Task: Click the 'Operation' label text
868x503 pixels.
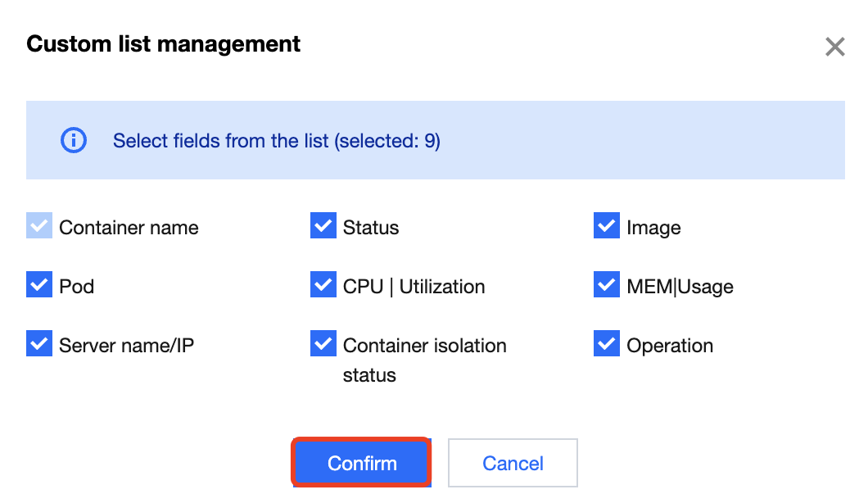Action: click(670, 346)
